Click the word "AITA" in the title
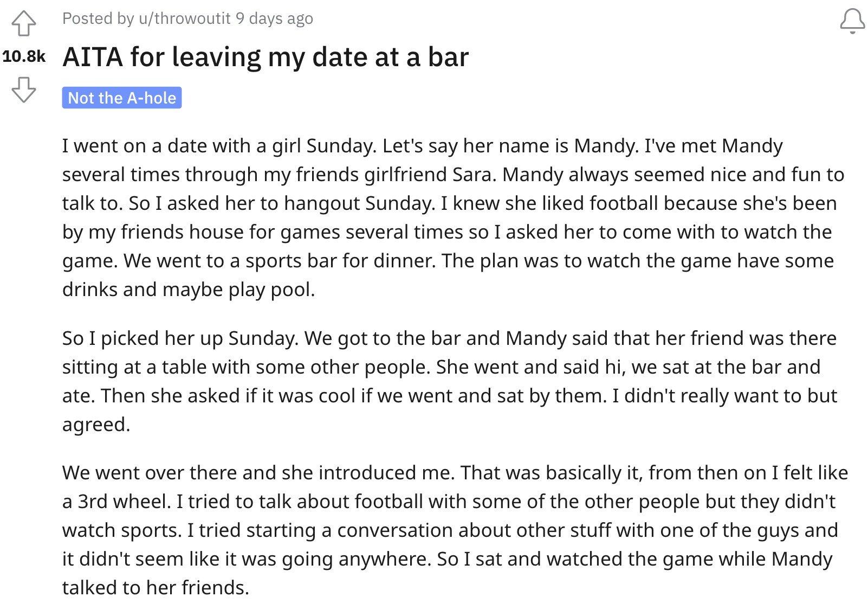 (93, 57)
